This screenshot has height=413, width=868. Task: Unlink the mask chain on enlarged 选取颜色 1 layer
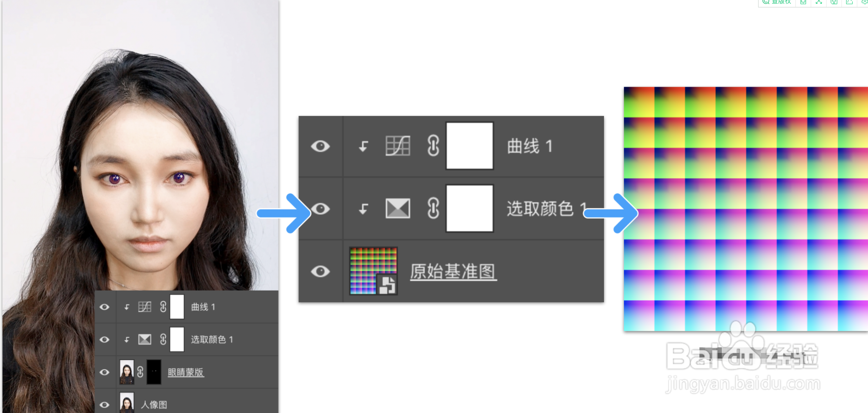point(433,208)
